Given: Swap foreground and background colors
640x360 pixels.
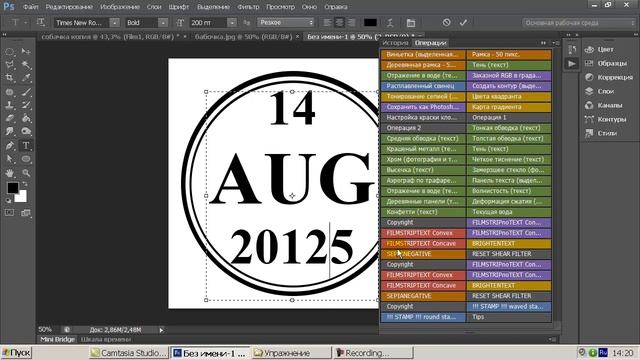Looking at the screenshot, I should [25, 184].
